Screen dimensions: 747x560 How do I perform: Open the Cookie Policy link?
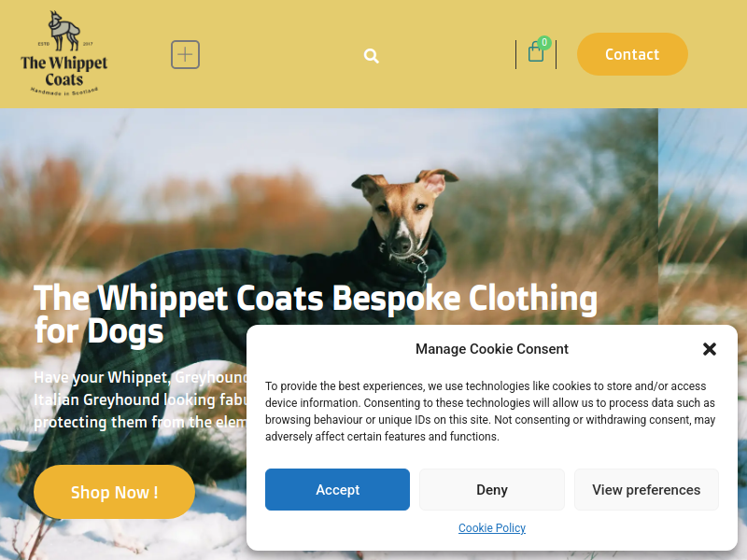pyautogui.click(x=492, y=527)
